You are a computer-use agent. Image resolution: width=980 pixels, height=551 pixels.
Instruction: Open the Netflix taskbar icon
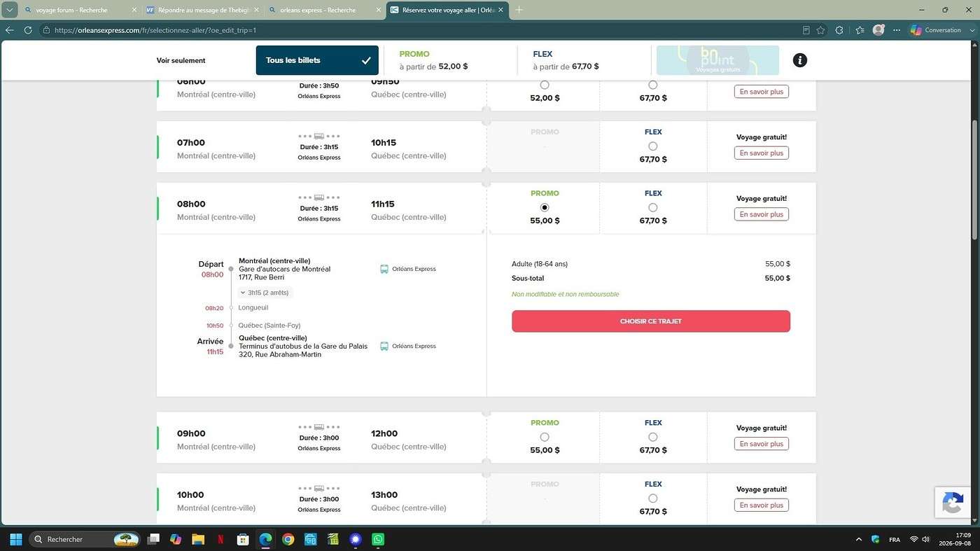[x=220, y=539]
